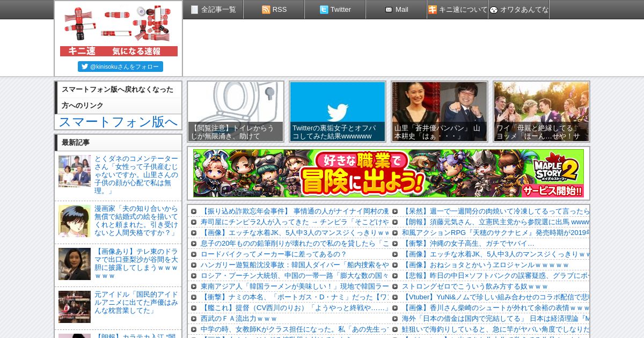Open link 息子の20年ものの鉛筆削りが壊れた

click(295, 244)
